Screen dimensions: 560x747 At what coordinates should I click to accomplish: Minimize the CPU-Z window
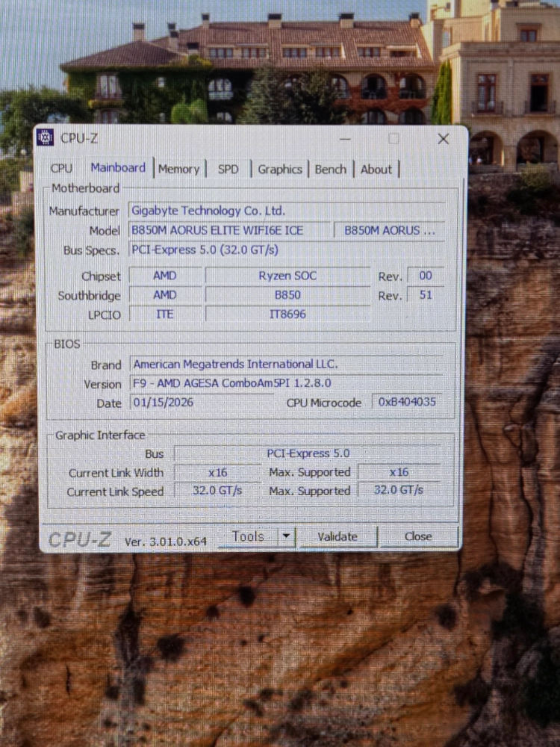345,139
